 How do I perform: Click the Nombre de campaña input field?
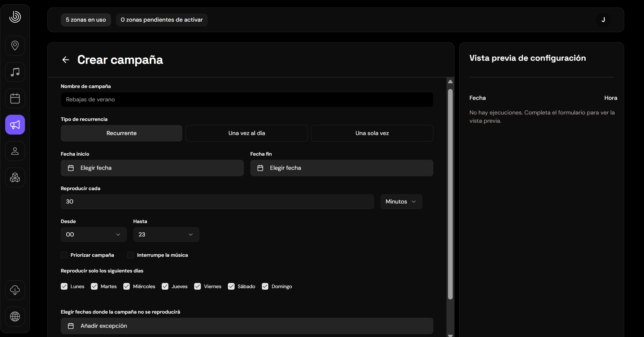(247, 100)
